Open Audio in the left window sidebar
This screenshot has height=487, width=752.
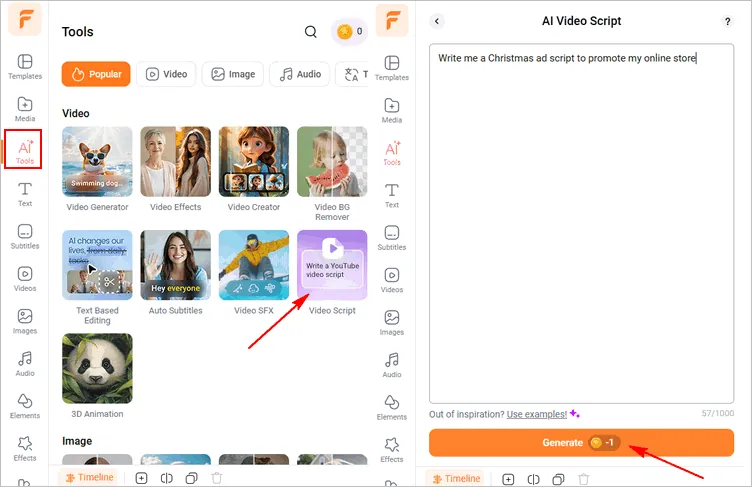click(x=25, y=364)
